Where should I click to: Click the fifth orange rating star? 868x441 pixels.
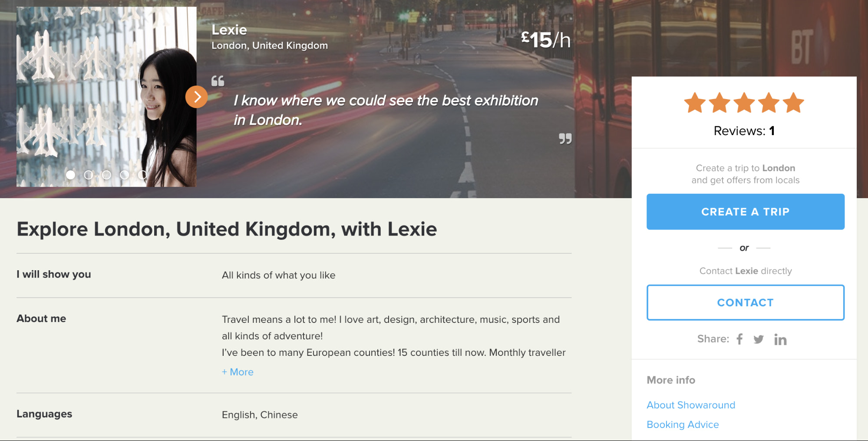pyautogui.click(x=794, y=103)
